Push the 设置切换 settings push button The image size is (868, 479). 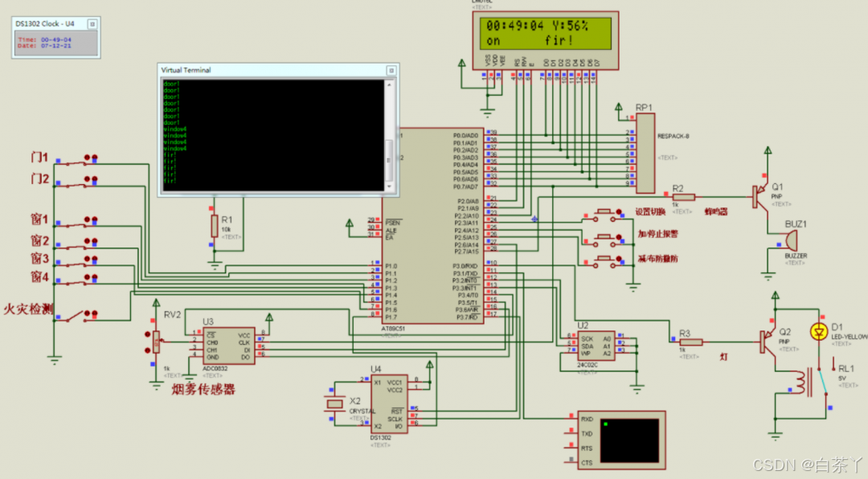pyautogui.click(x=602, y=215)
